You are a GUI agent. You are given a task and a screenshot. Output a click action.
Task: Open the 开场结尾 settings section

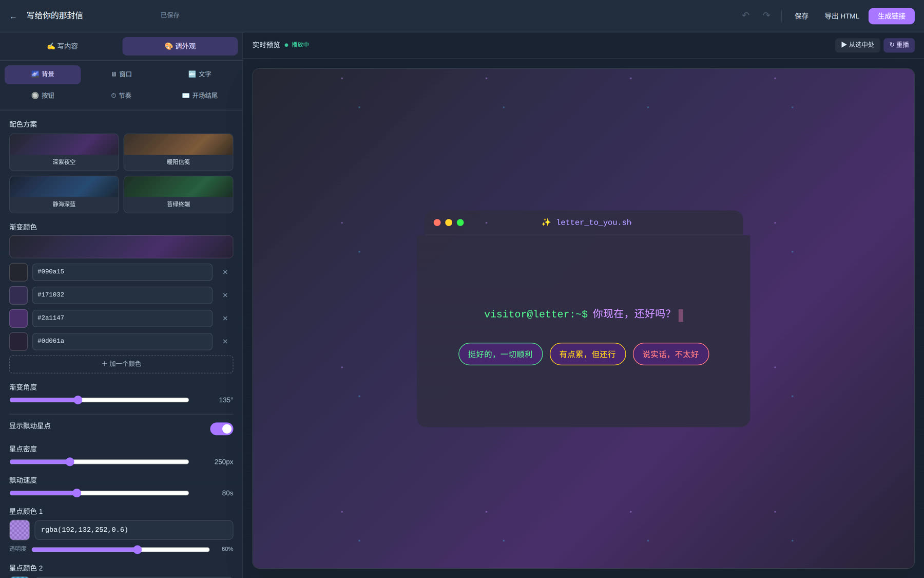(200, 96)
